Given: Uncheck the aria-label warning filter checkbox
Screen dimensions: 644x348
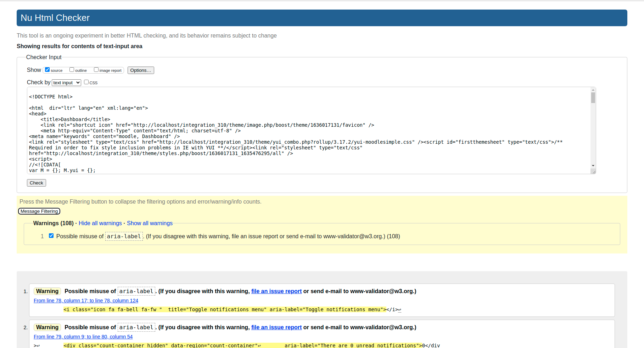Looking at the screenshot, I should [51, 236].
